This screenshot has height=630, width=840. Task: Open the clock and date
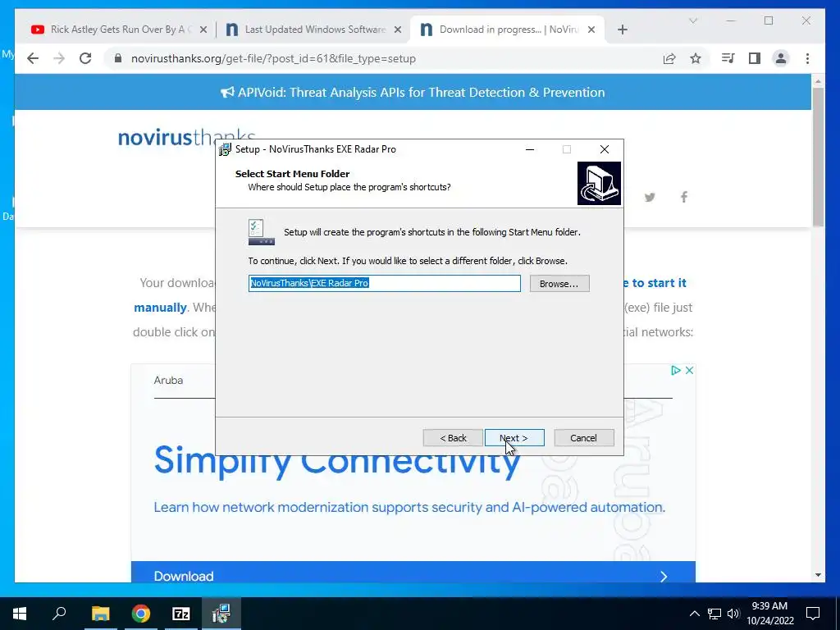769,614
